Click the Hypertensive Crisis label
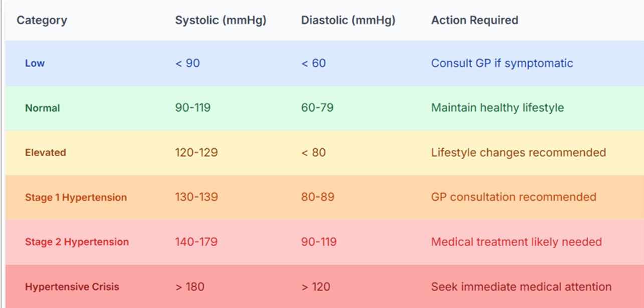Screen dimensions: 644x308 point(72,287)
